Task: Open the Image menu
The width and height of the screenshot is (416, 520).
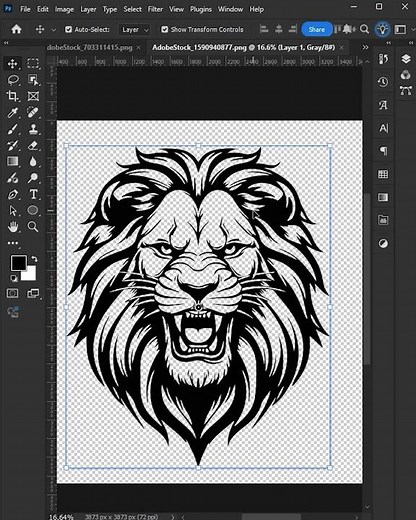Action: [x=64, y=9]
